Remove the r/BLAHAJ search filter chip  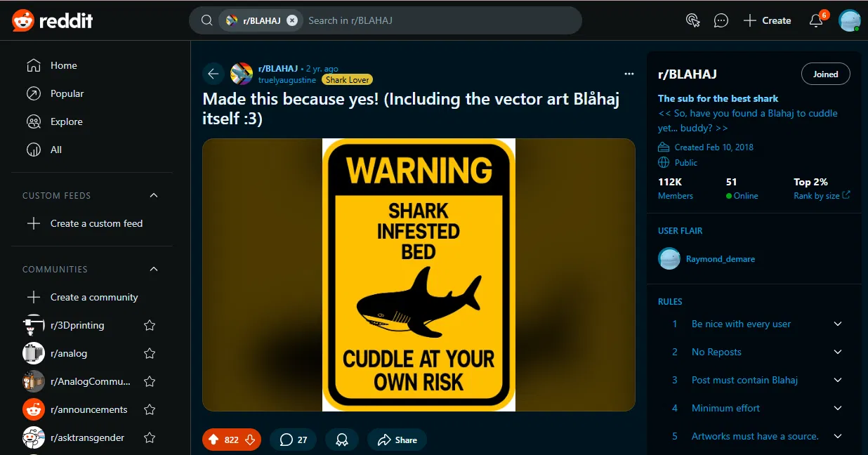click(292, 20)
